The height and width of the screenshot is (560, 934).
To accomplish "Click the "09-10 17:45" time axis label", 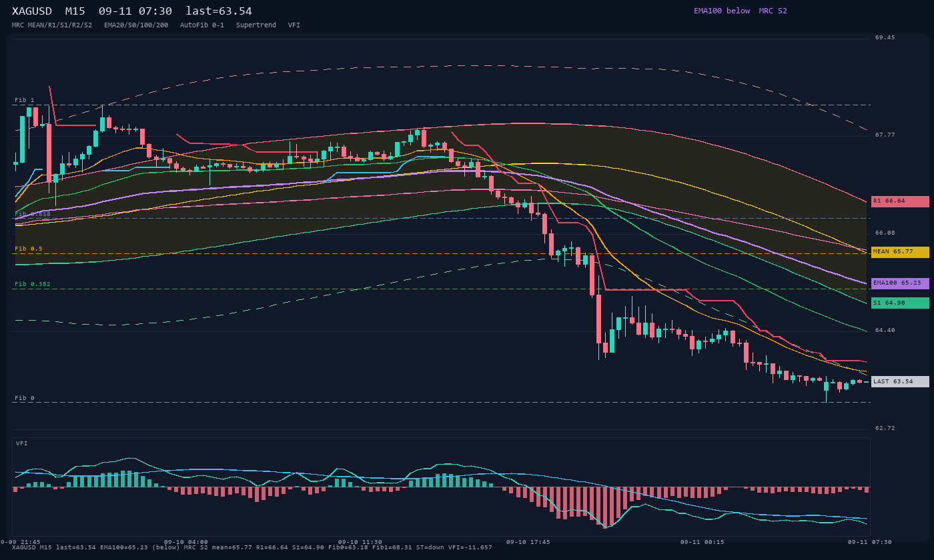I will tap(528, 542).
